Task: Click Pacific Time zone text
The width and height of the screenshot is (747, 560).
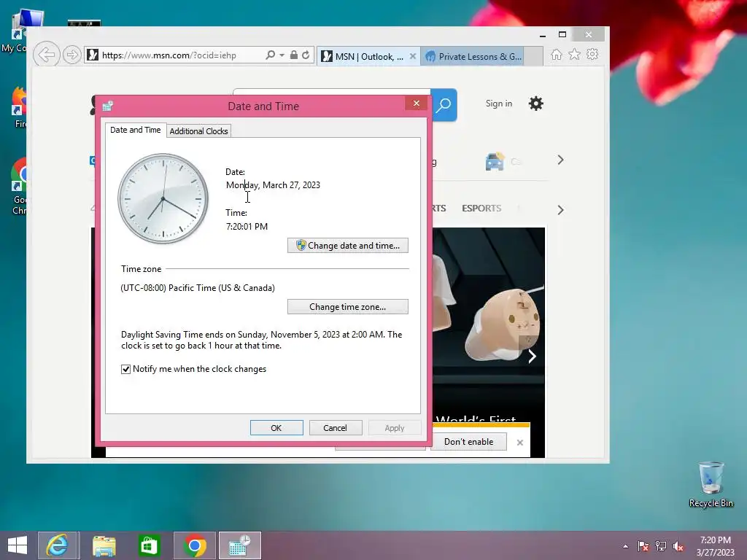Action: (198, 287)
